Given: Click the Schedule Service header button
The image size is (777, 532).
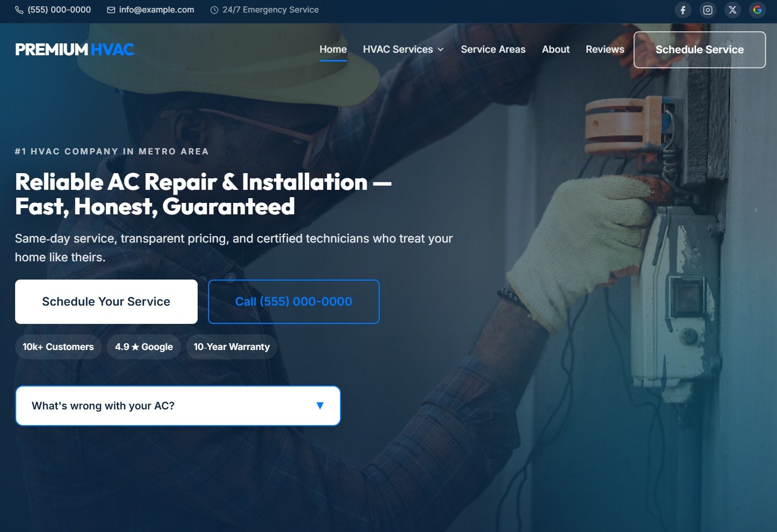Looking at the screenshot, I should point(700,50).
